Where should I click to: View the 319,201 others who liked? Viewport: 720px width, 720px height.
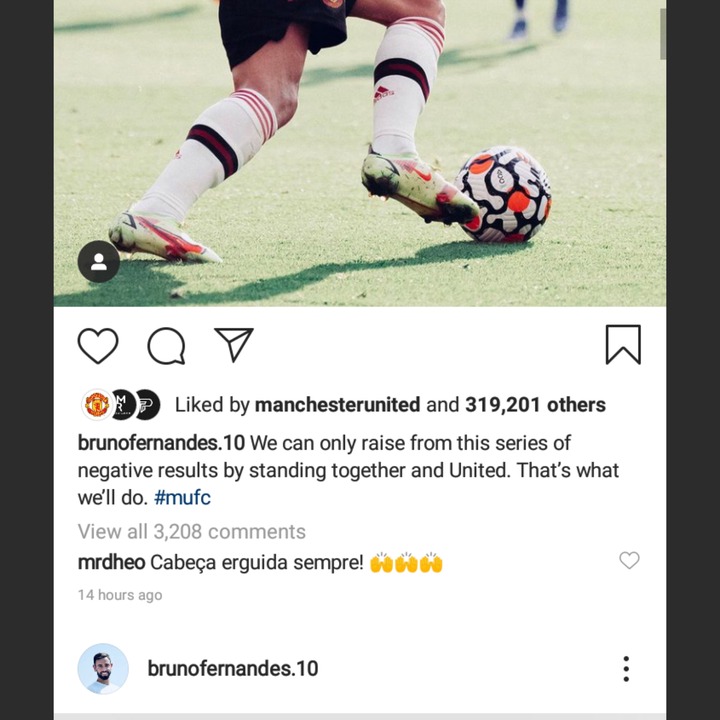pyautogui.click(x=535, y=405)
